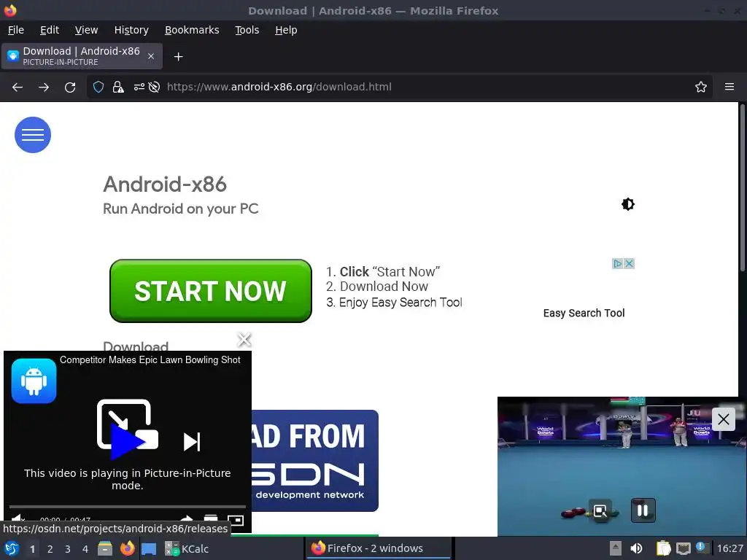Image resolution: width=747 pixels, height=560 pixels.
Task: Open the site permissions icon in address bar
Action: 139,87
